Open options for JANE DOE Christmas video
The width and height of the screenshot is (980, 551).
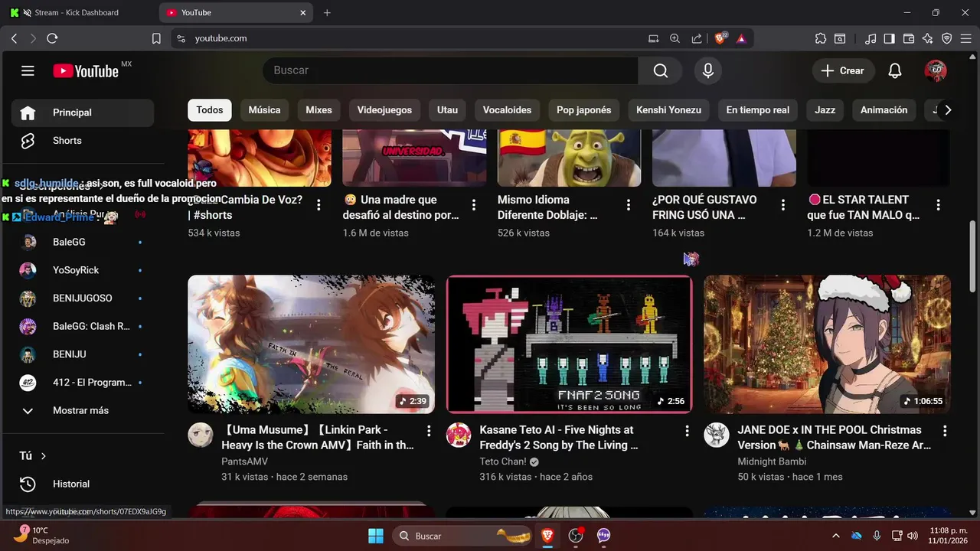[x=945, y=431]
